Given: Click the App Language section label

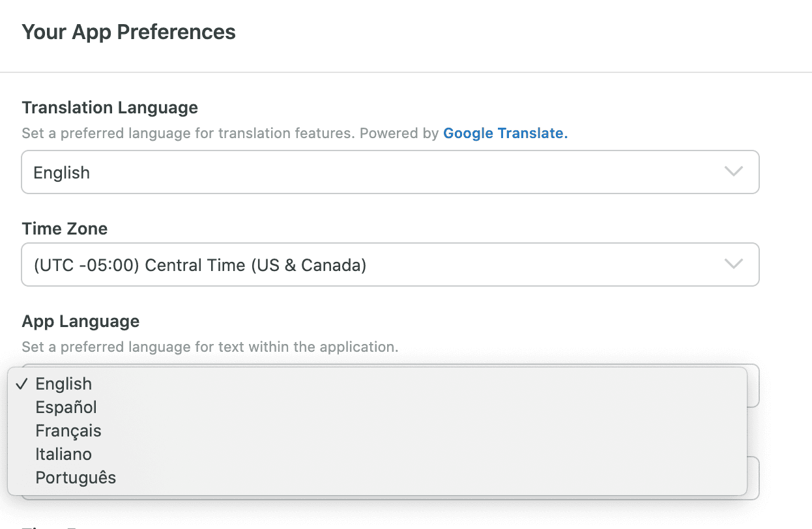Looking at the screenshot, I should [80, 321].
